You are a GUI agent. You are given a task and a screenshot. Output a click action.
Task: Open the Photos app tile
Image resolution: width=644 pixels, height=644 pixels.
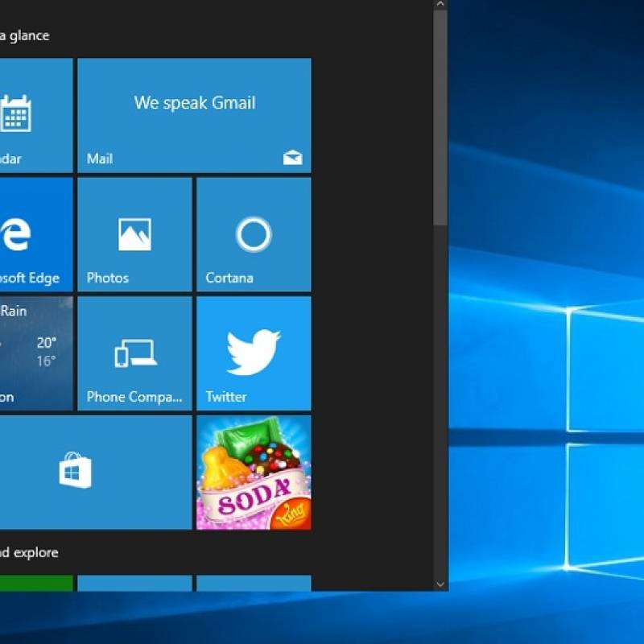(x=134, y=234)
